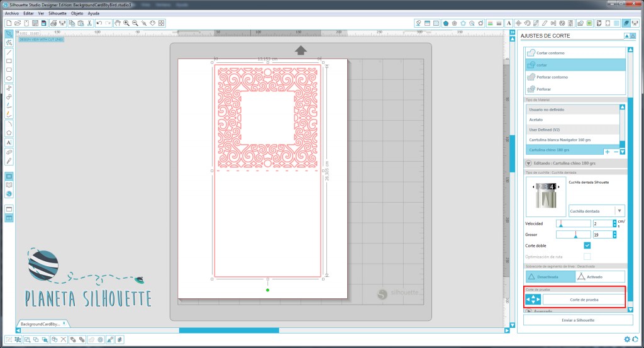
Task: Open the Text Style panel icon
Action: point(509,23)
